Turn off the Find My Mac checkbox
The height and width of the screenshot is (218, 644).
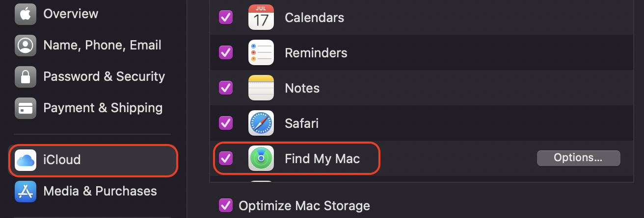point(226,158)
